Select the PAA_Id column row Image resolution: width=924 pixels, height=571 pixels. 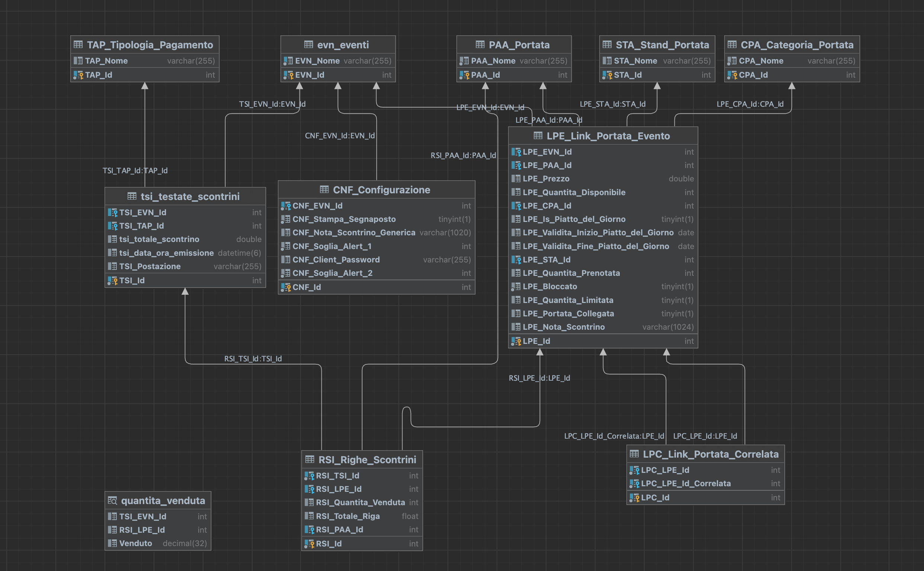(x=514, y=75)
